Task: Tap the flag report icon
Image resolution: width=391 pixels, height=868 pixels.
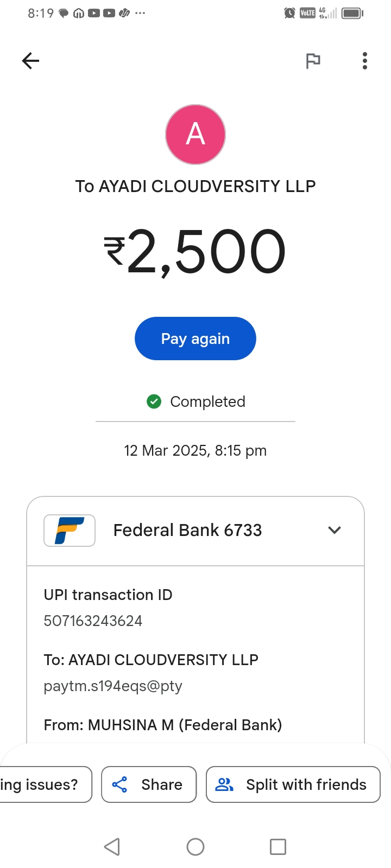Action: coord(313,61)
